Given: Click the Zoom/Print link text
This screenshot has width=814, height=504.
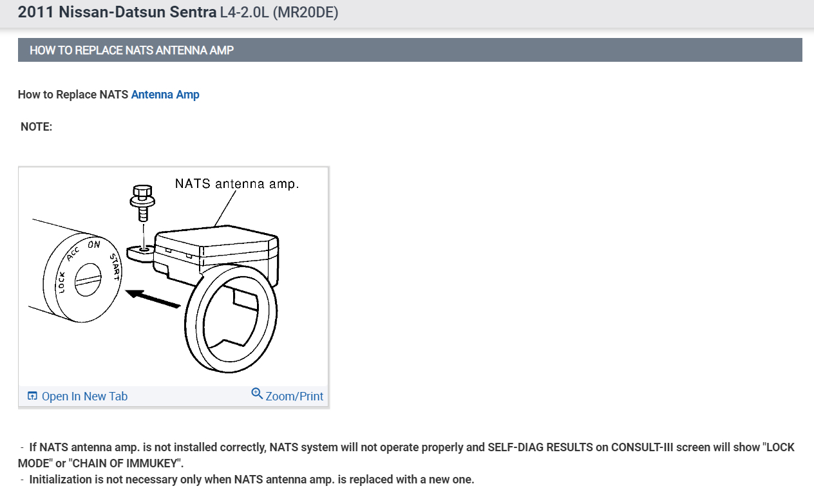Looking at the screenshot, I should coord(294,397).
